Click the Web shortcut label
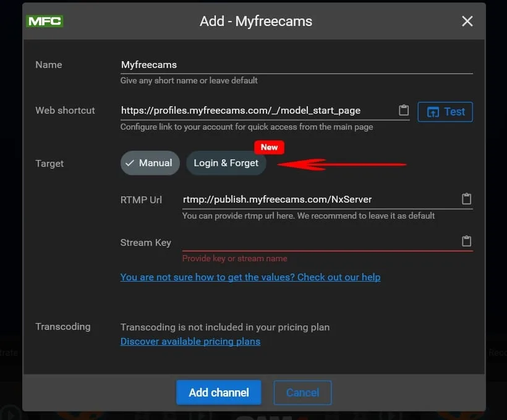Viewport: 507px width, 420px height. [65, 111]
